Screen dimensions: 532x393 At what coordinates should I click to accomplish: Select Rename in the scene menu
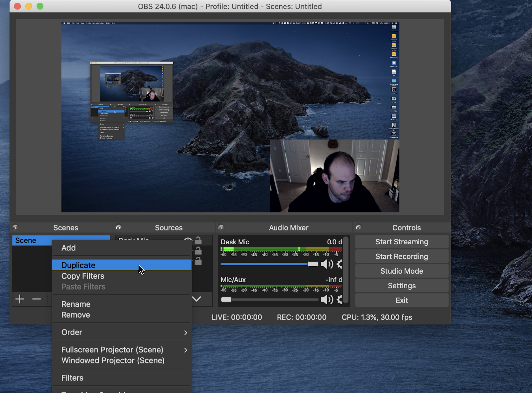pyautogui.click(x=76, y=304)
